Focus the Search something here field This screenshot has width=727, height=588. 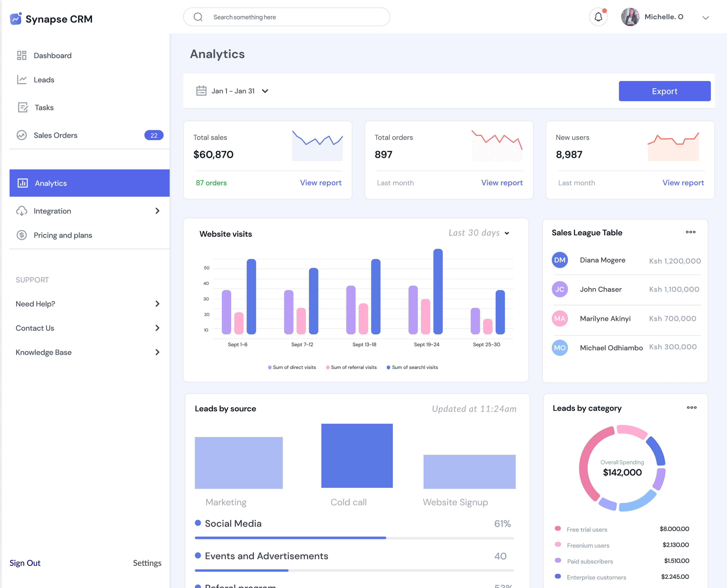287,17
